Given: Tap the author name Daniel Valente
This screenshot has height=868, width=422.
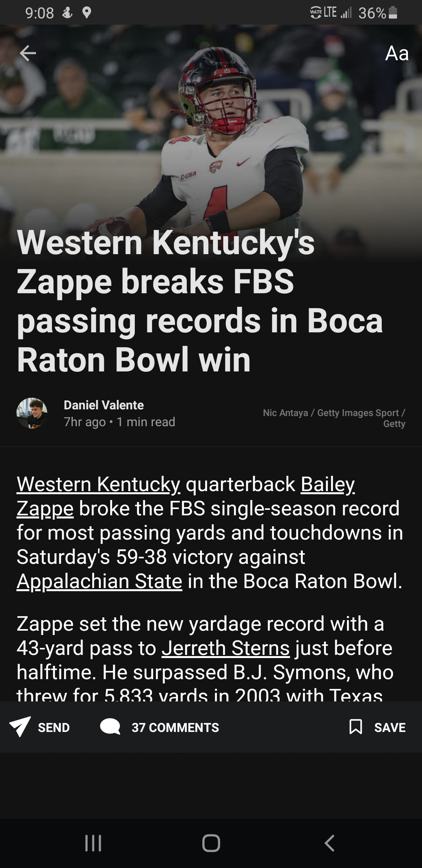Looking at the screenshot, I should point(104,405).
